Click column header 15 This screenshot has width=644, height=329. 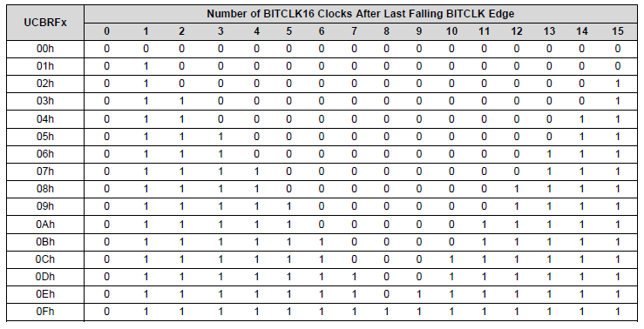tap(617, 31)
